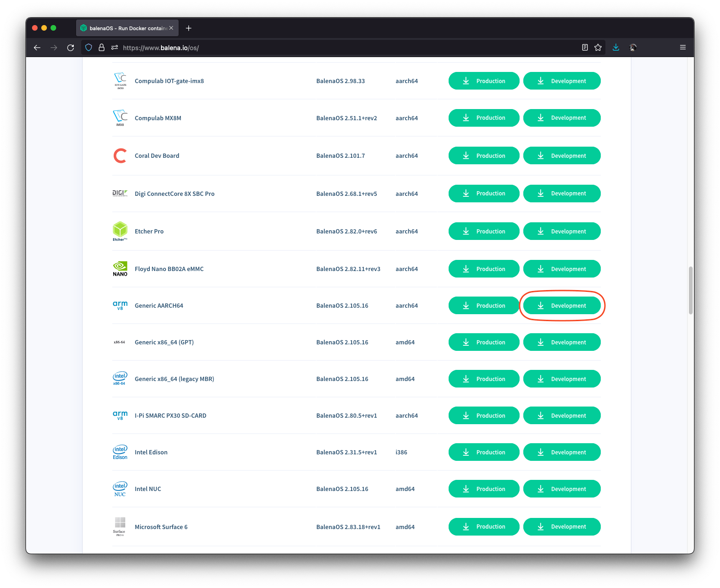720x588 pixels.
Task: Click the Digi logo for ConnectCore 8X
Action: click(x=120, y=193)
